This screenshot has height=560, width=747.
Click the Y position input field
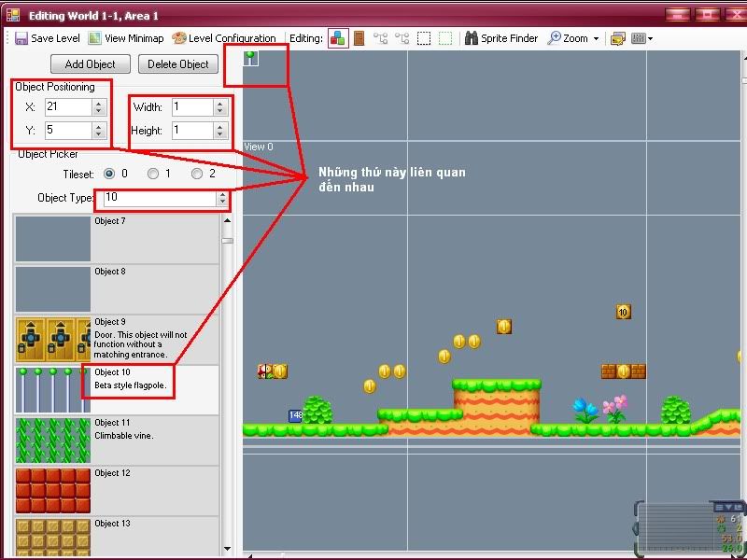click(68, 130)
